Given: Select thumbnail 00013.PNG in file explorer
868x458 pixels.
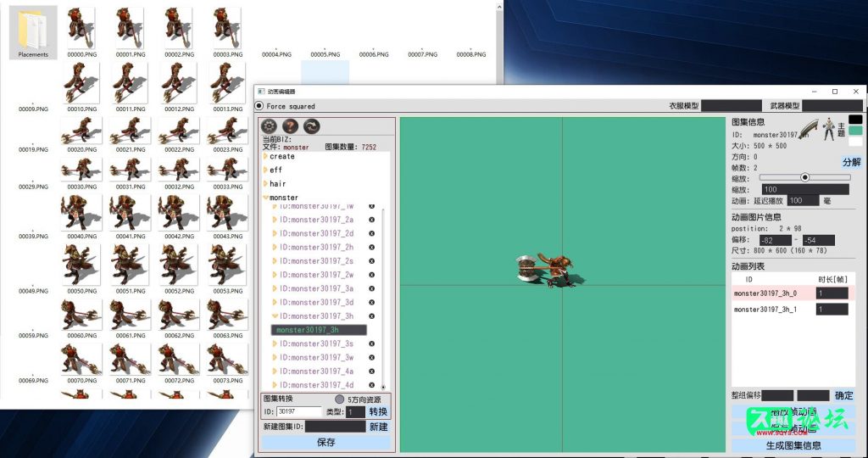Looking at the screenshot, I should click(x=228, y=87).
